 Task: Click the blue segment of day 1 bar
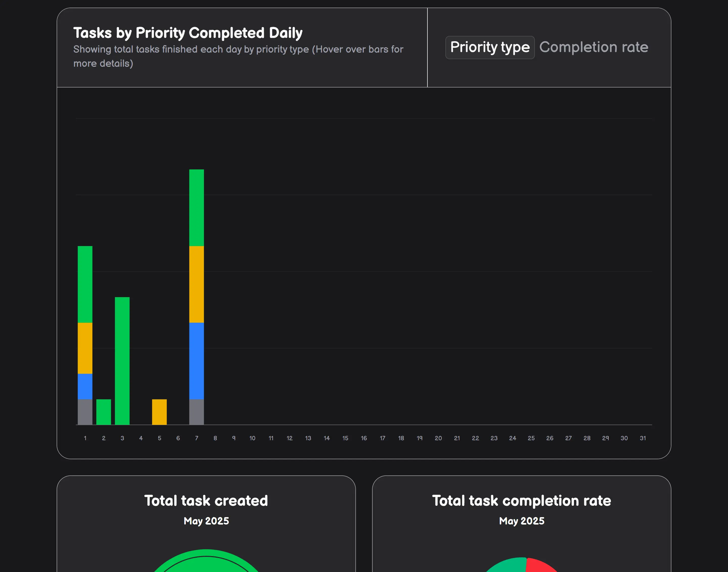point(85,386)
